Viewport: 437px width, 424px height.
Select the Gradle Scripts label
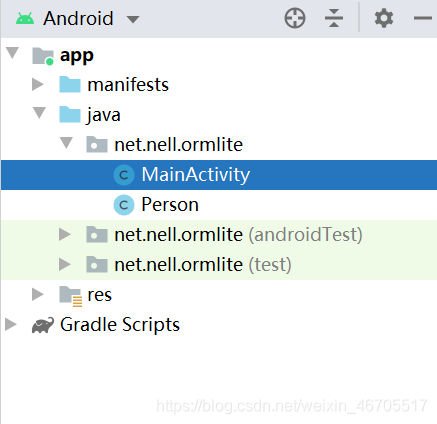pos(120,325)
